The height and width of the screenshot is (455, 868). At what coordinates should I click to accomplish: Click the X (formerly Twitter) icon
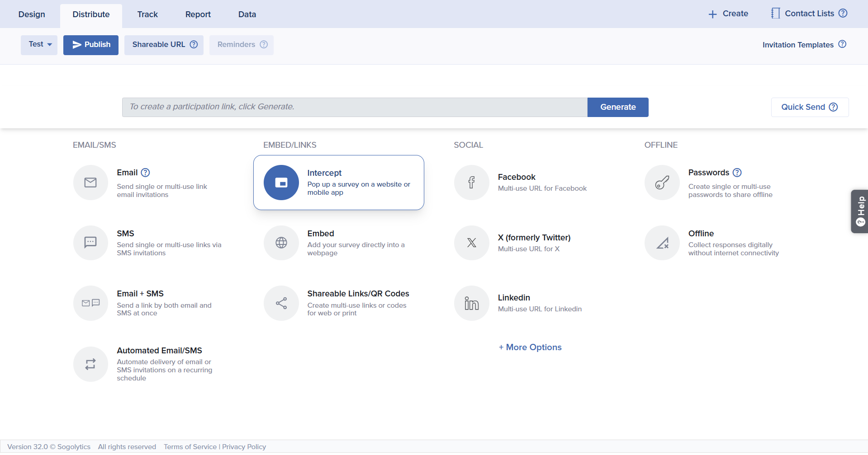[471, 243]
